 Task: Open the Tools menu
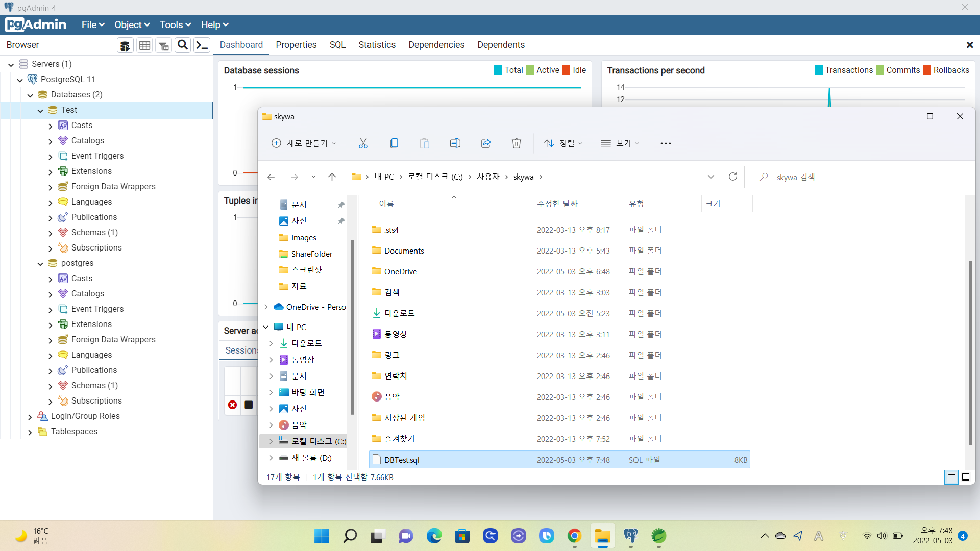[x=175, y=24]
